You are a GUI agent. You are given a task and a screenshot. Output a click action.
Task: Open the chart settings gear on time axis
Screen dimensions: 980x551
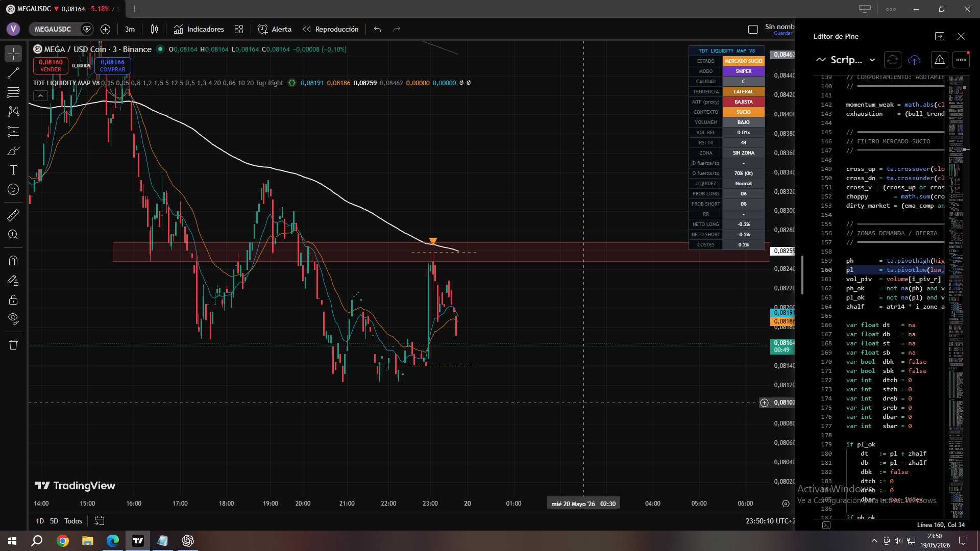[786, 504]
